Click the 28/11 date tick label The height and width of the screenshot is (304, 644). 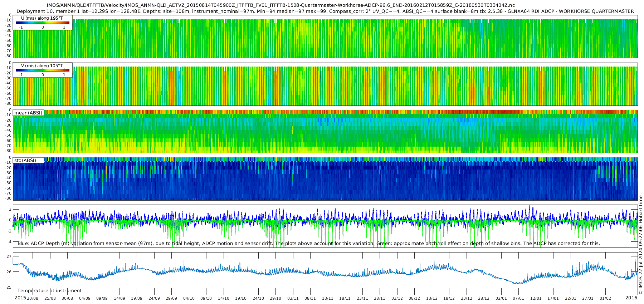click(380, 298)
